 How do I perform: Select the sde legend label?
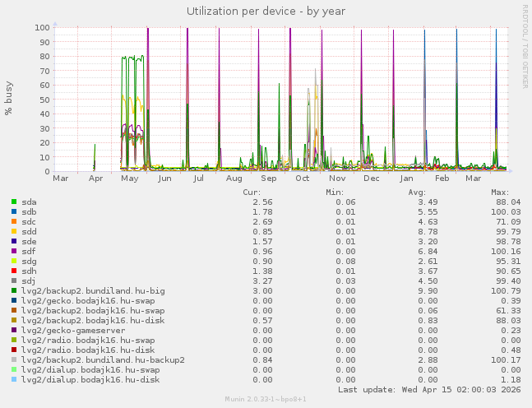point(29,242)
